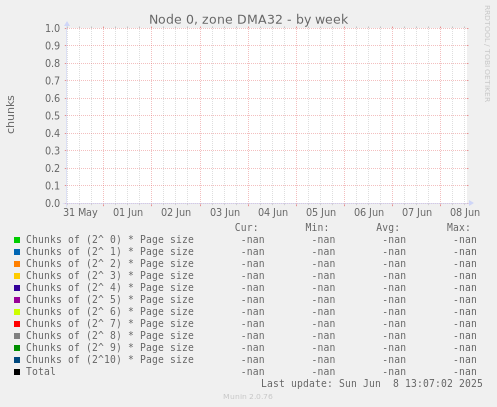Click the black swatch for Total
Viewport: 497px width, 407px height.
17,372
